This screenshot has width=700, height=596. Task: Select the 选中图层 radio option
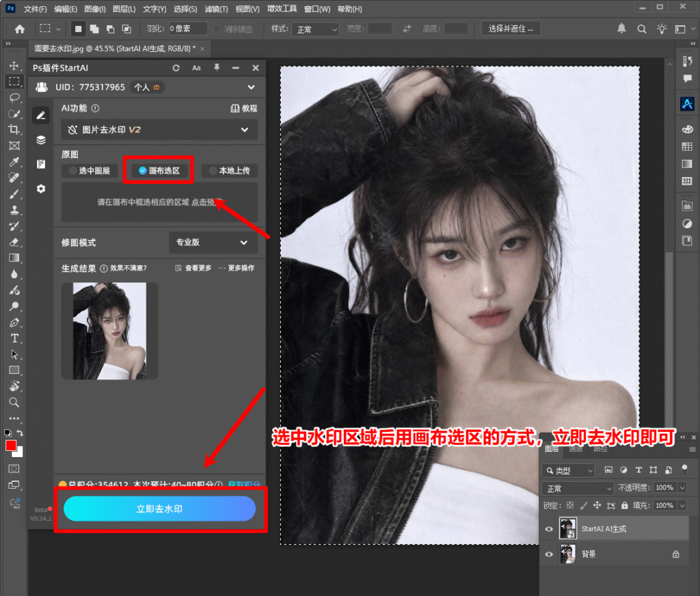(90, 171)
